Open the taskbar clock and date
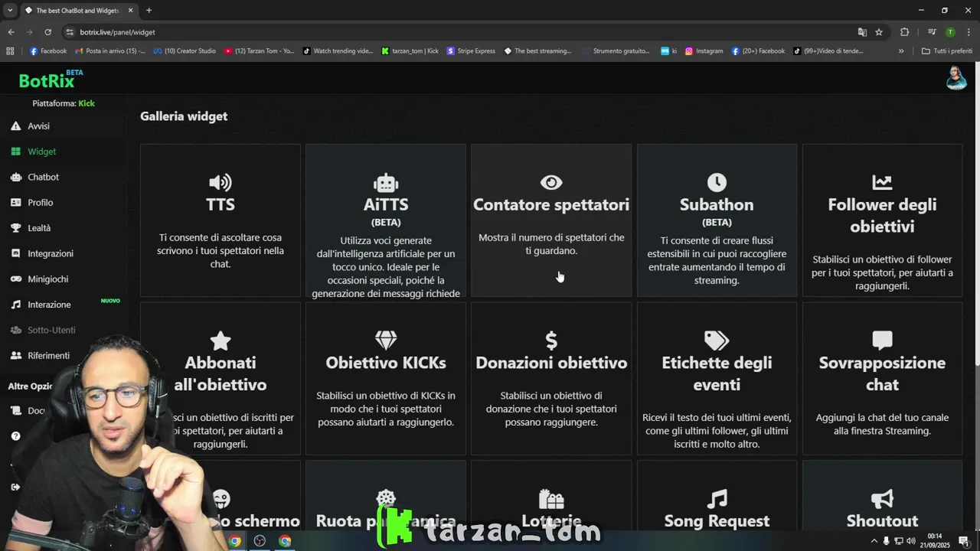This screenshot has height=551, width=980. (935, 540)
